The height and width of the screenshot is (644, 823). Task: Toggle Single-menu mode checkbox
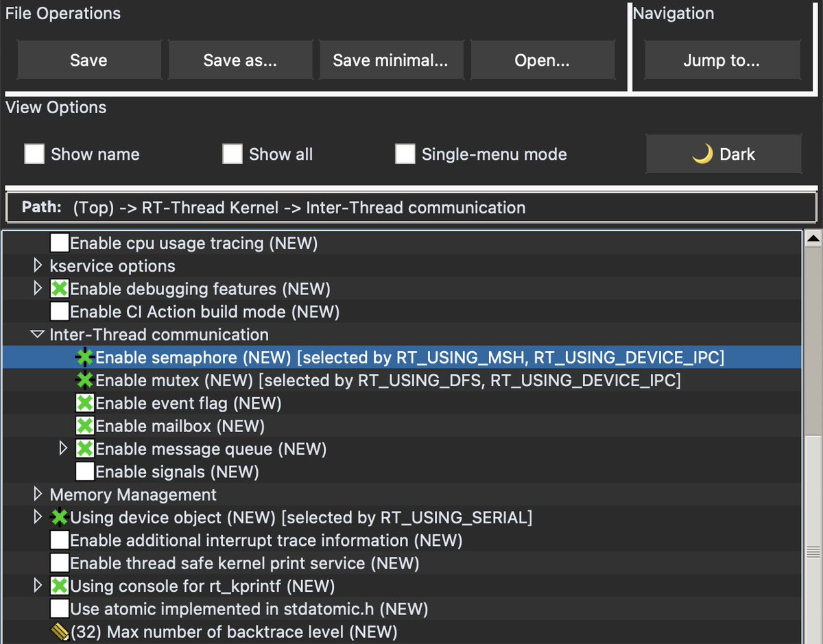[405, 154]
